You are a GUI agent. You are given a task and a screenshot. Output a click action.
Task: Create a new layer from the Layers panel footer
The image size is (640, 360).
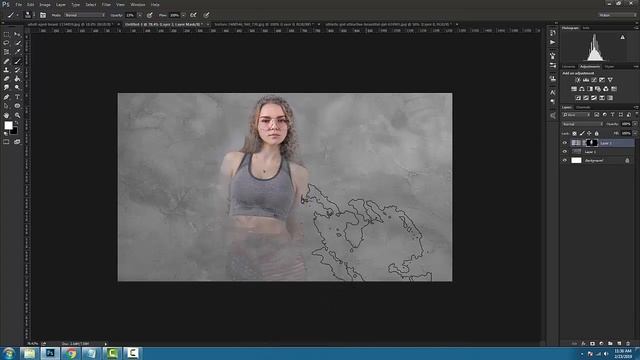[619, 344]
